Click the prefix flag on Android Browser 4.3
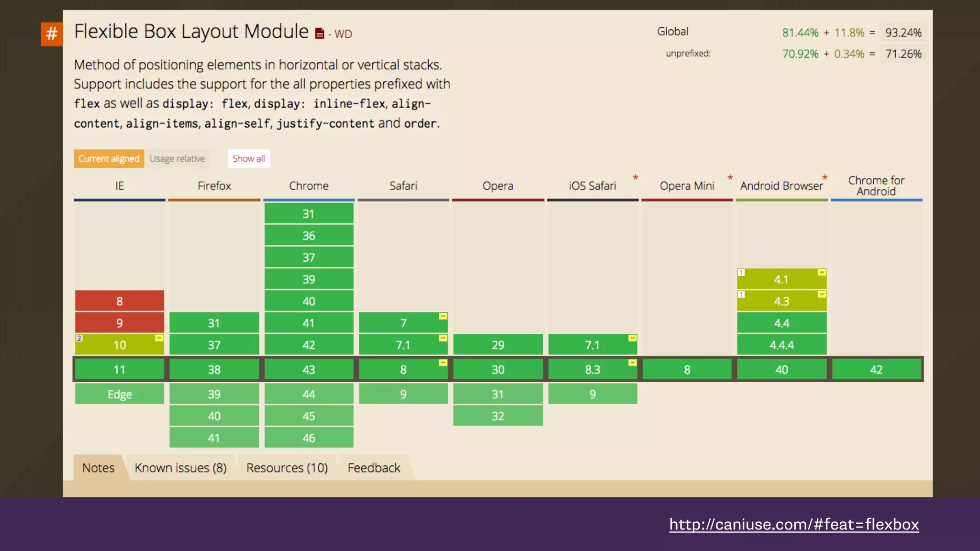The image size is (980, 551). pos(822,295)
